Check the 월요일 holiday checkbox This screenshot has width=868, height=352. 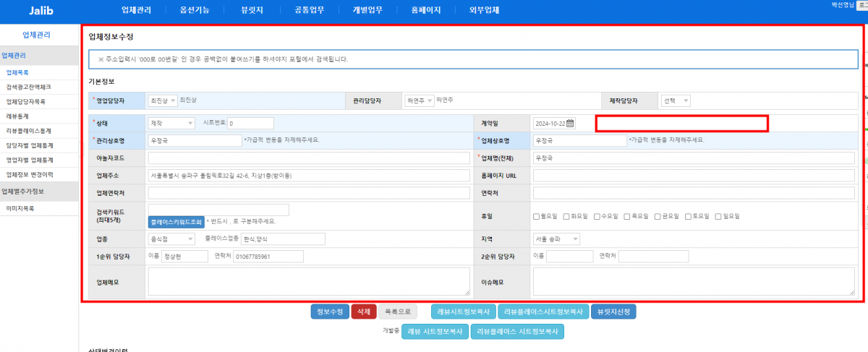coord(536,216)
